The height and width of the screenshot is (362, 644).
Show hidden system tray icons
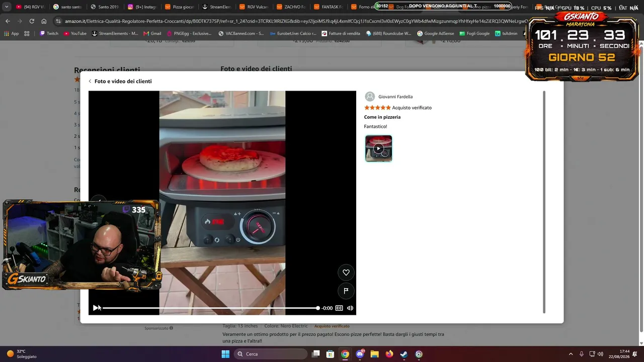tap(571, 354)
